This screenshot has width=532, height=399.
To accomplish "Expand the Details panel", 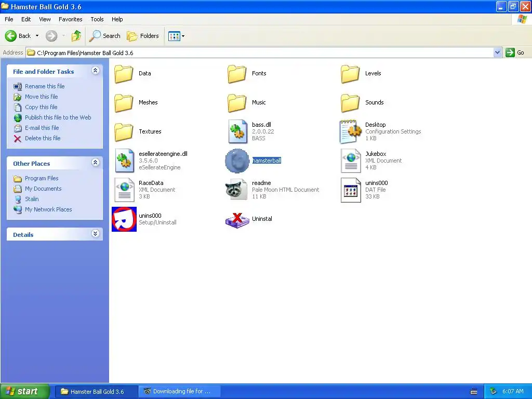I will (96, 234).
